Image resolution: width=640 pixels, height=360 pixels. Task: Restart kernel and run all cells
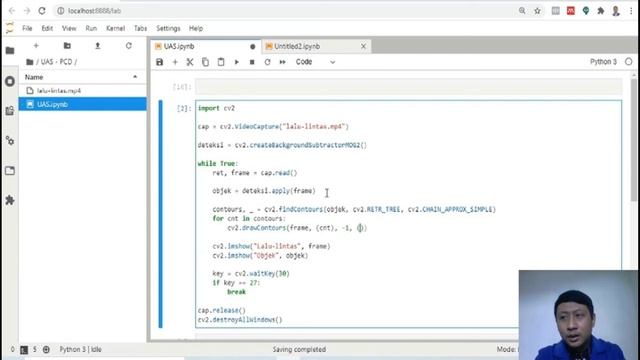(282, 62)
